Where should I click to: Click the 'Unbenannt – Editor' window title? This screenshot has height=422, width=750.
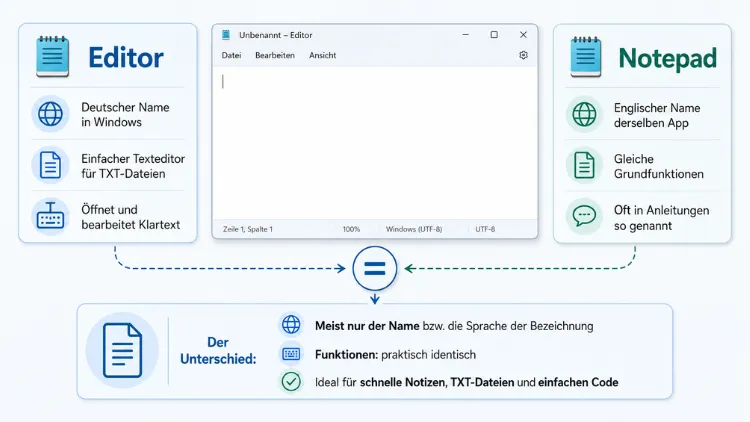tap(276, 35)
